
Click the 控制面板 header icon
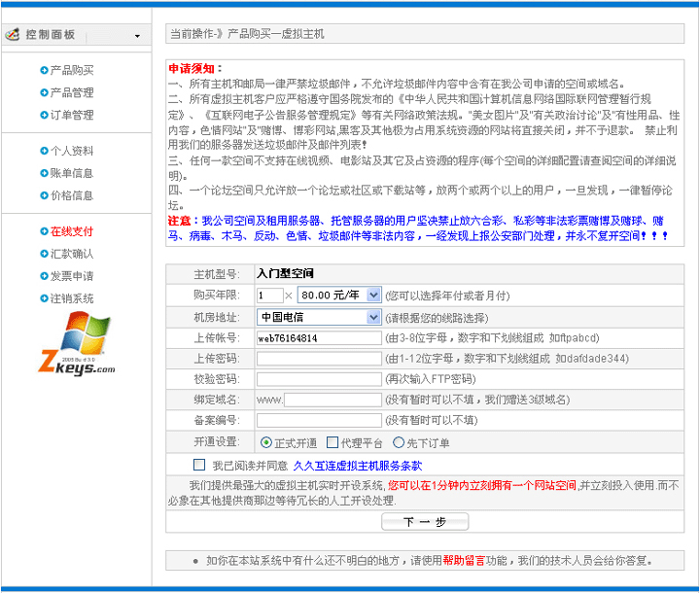13,35
